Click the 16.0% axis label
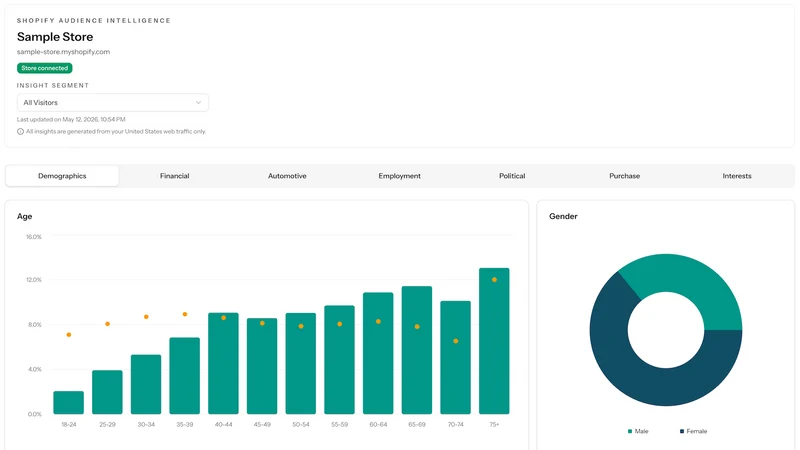The image size is (800, 450). [34, 237]
